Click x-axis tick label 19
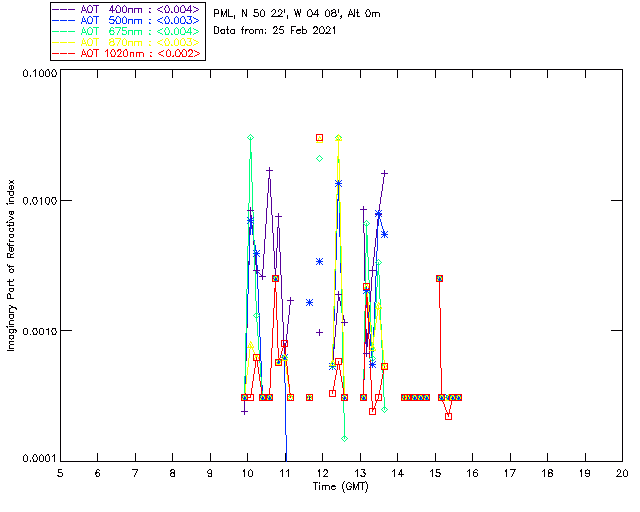640x512 pixels. pos(585,473)
